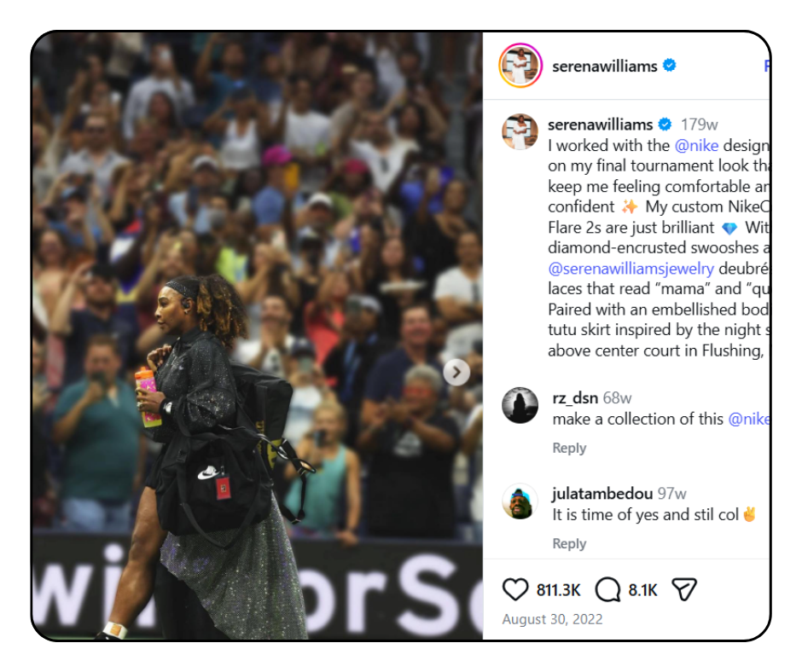Open rz_dsn profile picture
Screen dimensions: 802x672
[520, 405]
